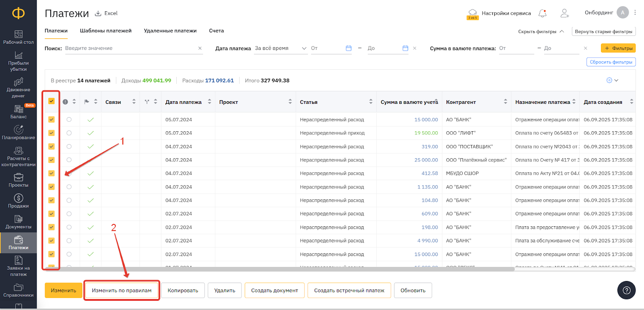Screen dimensions: 644x310
Task: Switch to Удаленные платежи tab
Action: (x=170, y=31)
